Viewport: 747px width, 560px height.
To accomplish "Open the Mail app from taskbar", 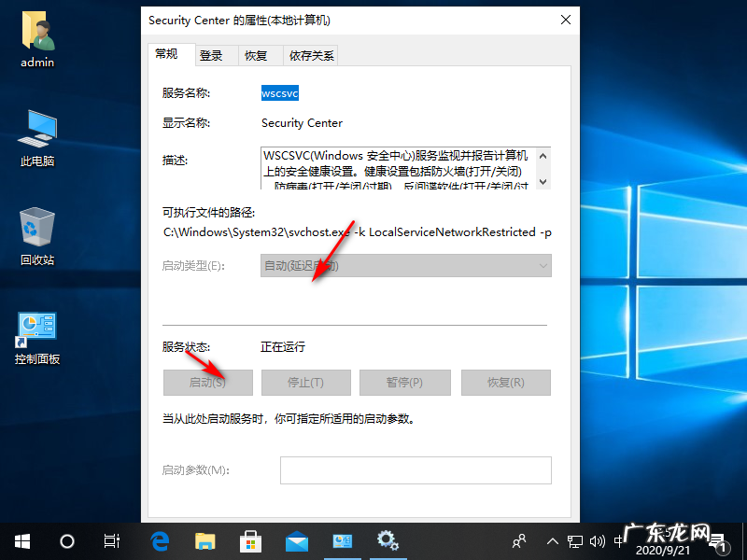I will [296, 541].
